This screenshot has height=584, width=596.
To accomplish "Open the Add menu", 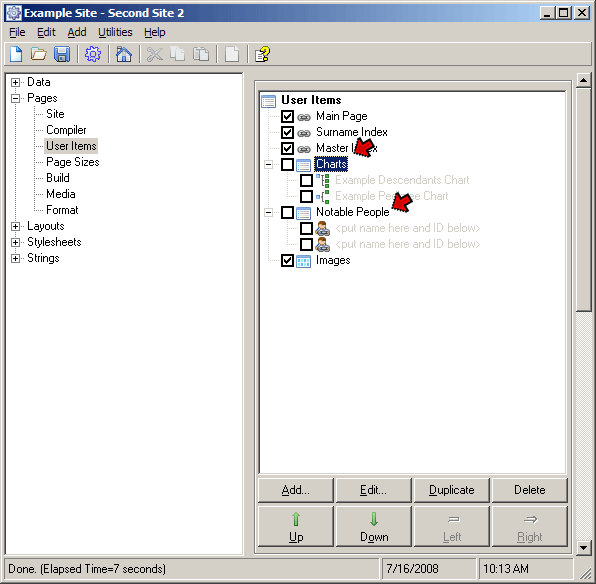I will pos(77,33).
